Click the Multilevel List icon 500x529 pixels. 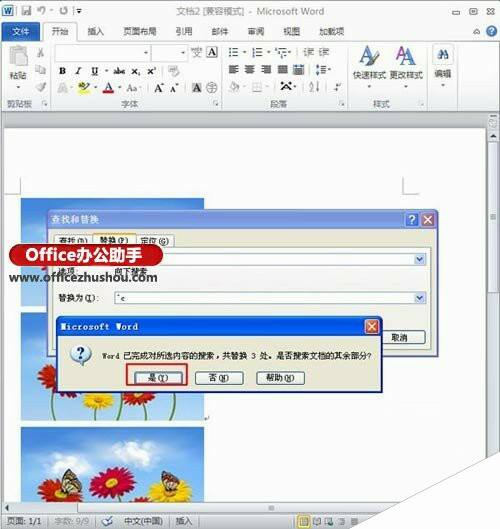pos(282,52)
